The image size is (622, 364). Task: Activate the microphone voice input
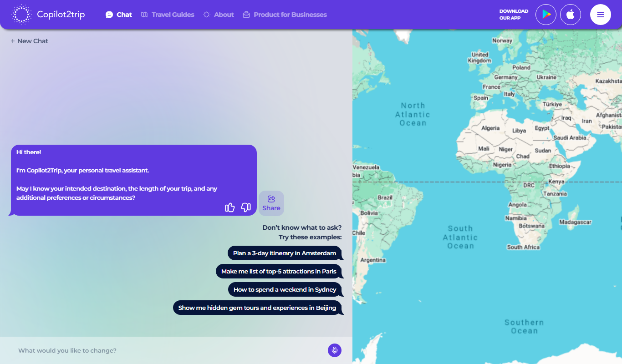[x=335, y=350]
